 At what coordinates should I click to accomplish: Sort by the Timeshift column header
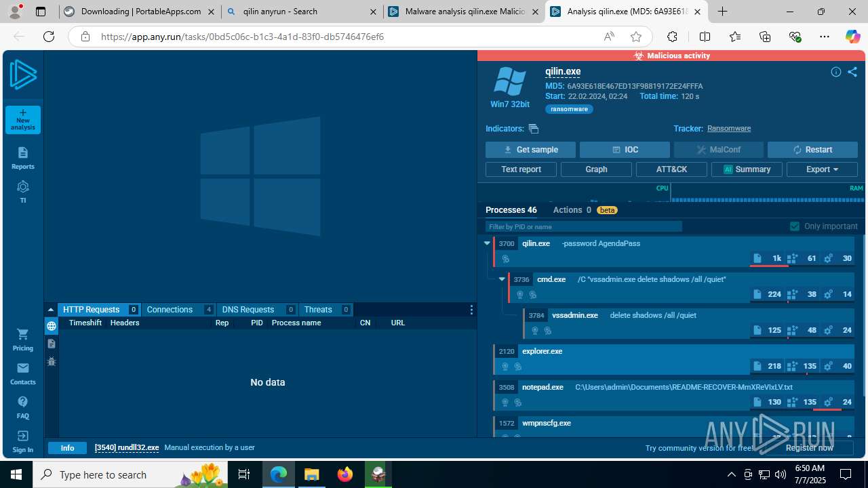pyautogui.click(x=85, y=323)
